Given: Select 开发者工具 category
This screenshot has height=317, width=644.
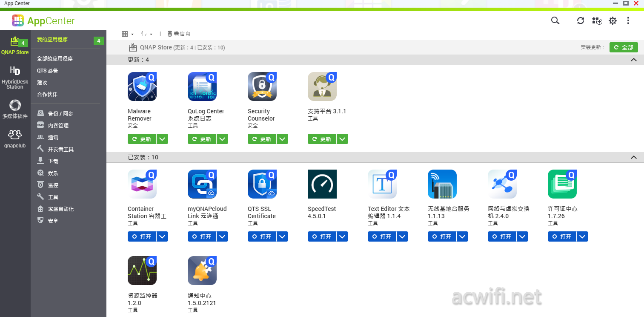Looking at the screenshot, I should (55, 150).
